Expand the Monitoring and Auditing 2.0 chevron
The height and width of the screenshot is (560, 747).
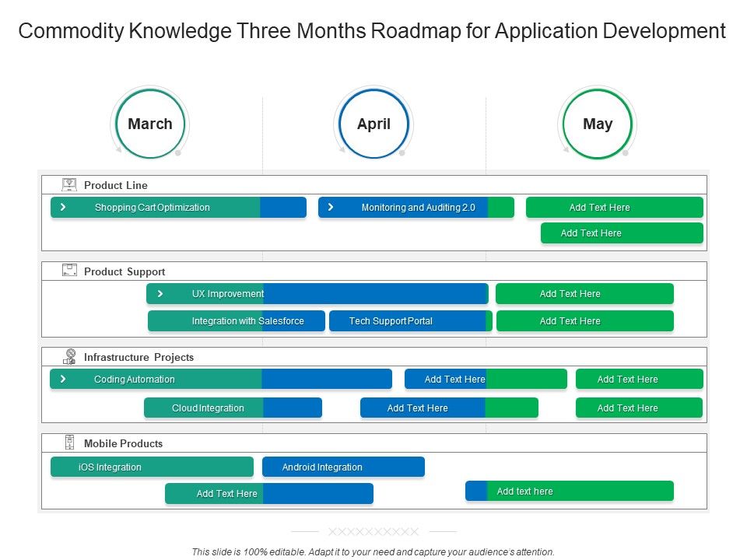[x=331, y=207]
